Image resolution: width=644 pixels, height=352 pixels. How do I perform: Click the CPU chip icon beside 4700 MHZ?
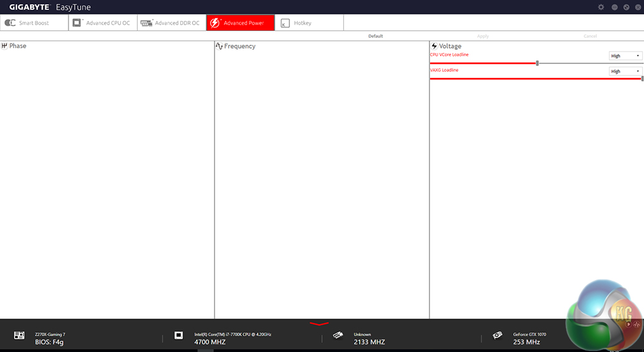[179, 336]
